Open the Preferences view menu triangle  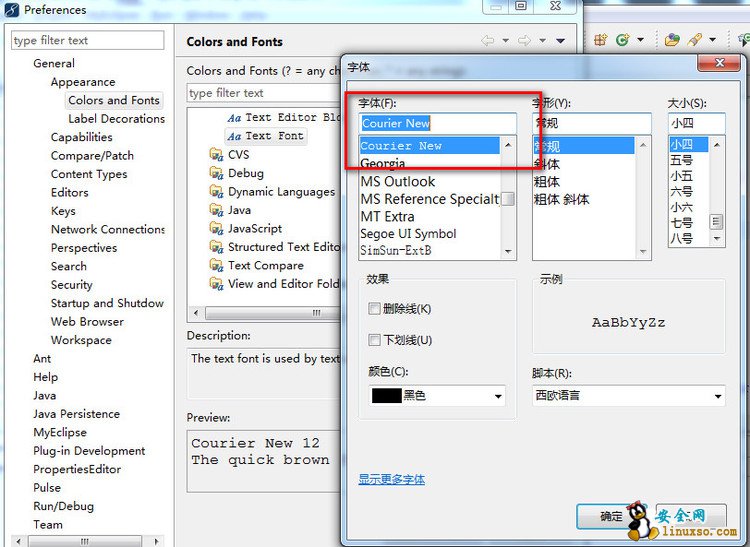(x=561, y=41)
